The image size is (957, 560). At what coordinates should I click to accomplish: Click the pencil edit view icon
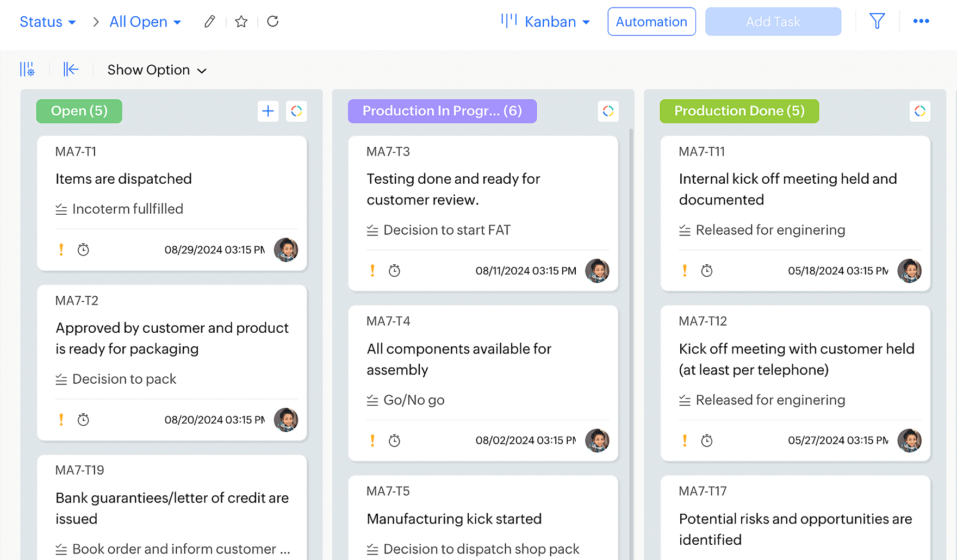[209, 22]
